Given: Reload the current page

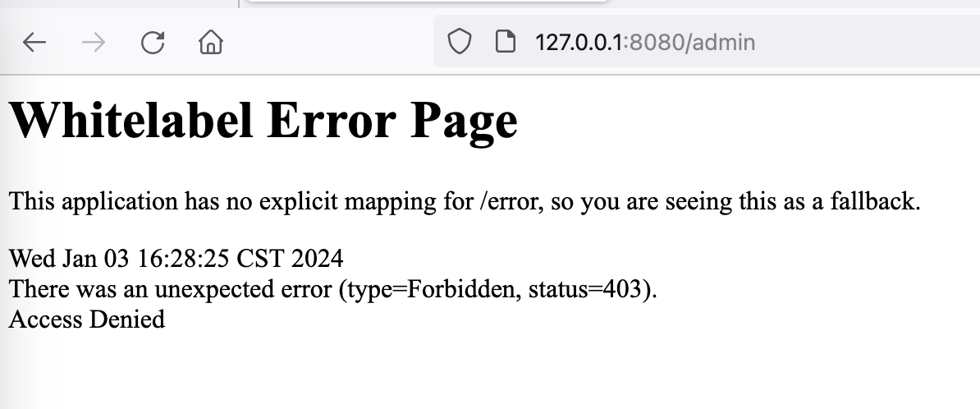Looking at the screenshot, I should pyautogui.click(x=153, y=43).
